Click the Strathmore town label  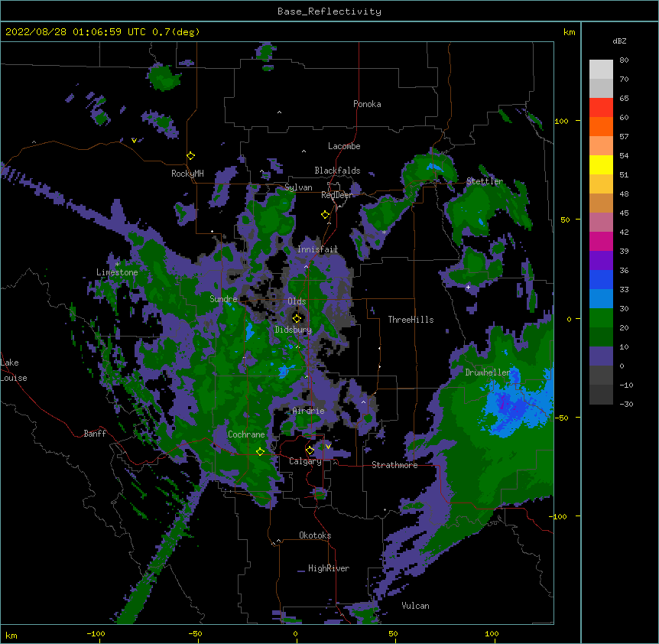pyautogui.click(x=394, y=465)
